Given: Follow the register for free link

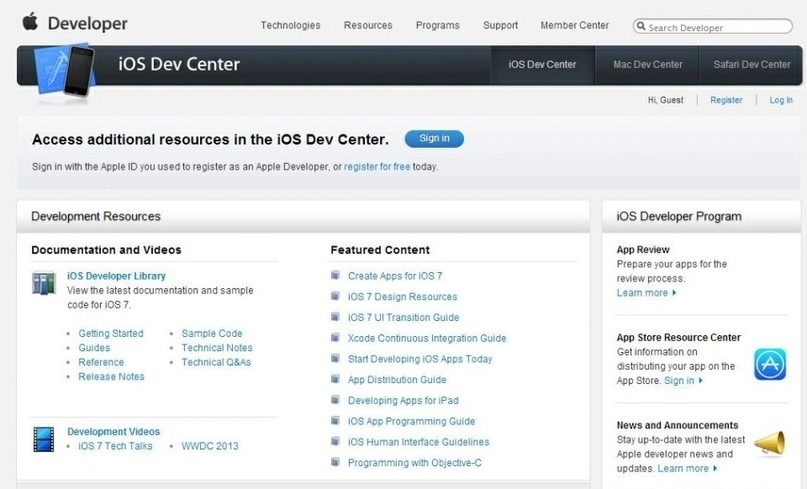Looking at the screenshot, I should click(377, 167).
